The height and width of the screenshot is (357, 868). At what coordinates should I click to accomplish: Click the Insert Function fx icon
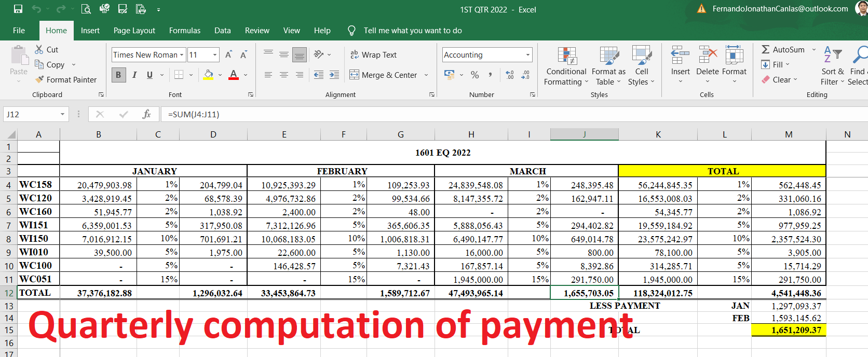coord(146,114)
